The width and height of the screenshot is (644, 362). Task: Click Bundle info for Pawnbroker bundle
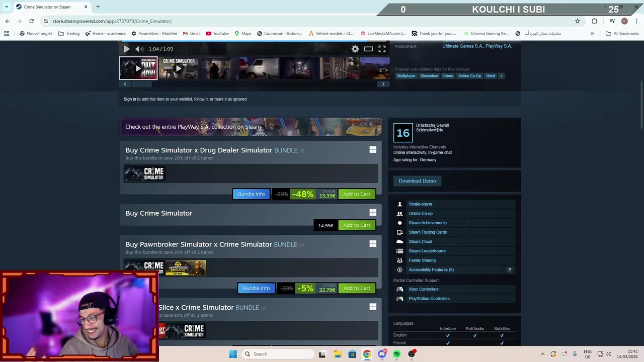click(256, 288)
